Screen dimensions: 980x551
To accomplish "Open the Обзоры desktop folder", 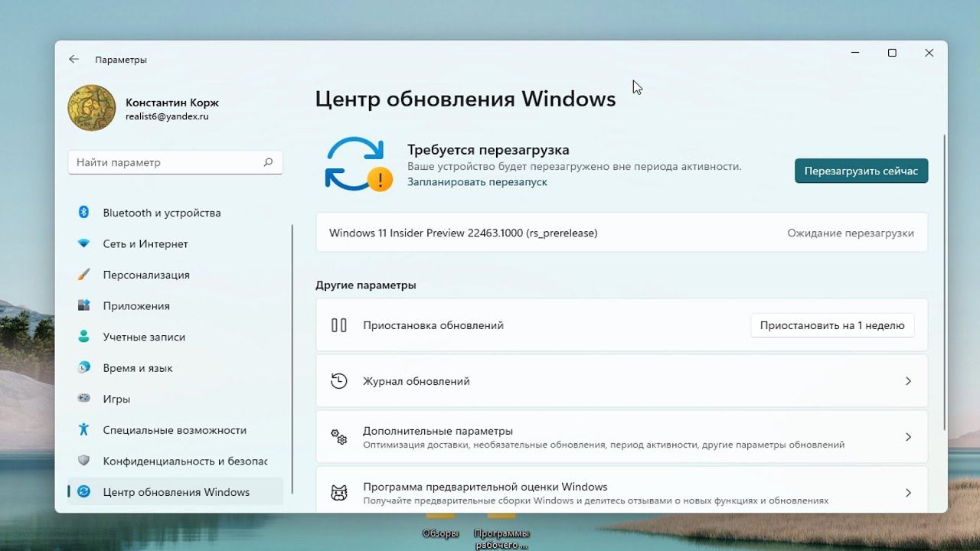I will [440, 527].
